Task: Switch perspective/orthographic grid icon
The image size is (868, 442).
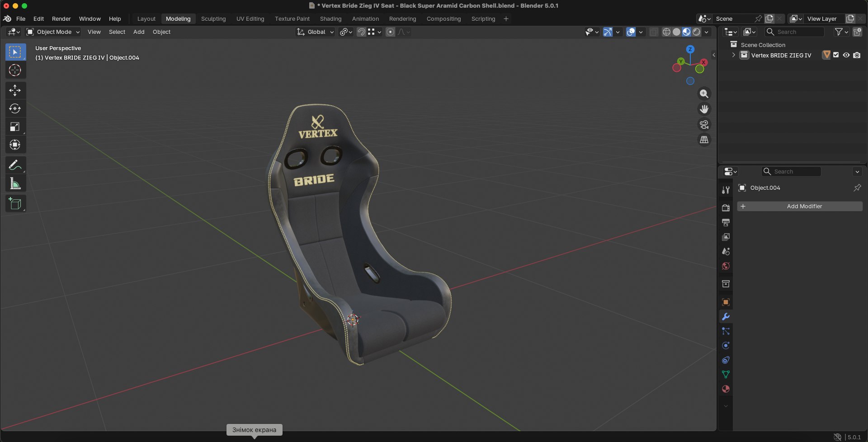Action: tap(704, 140)
